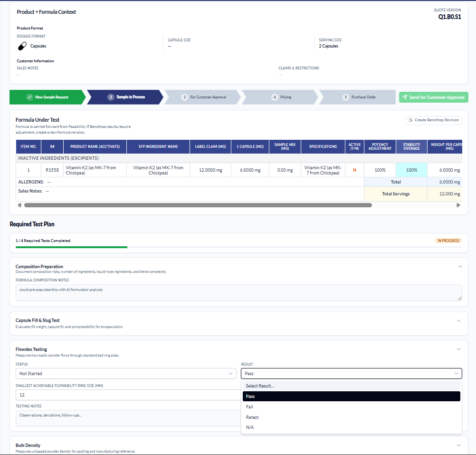The width and height of the screenshot is (476, 455).
Task: Click Send for Customer Approval button
Action: point(434,97)
